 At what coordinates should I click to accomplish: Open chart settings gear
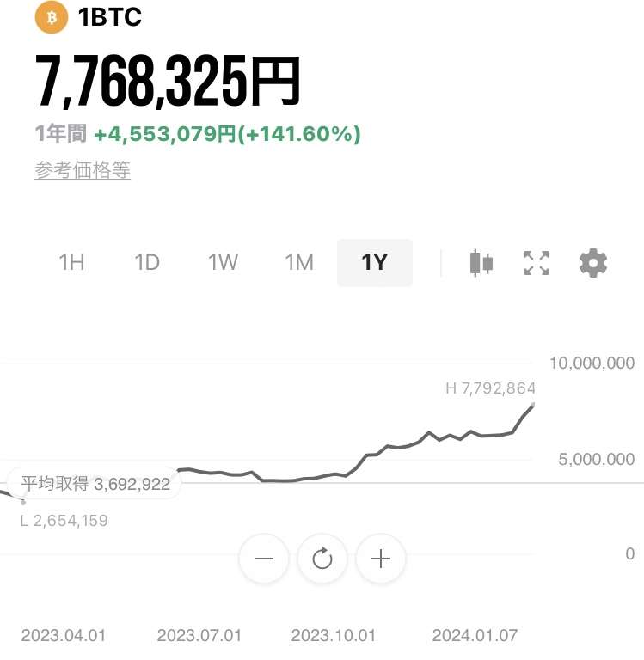pos(593,263)
